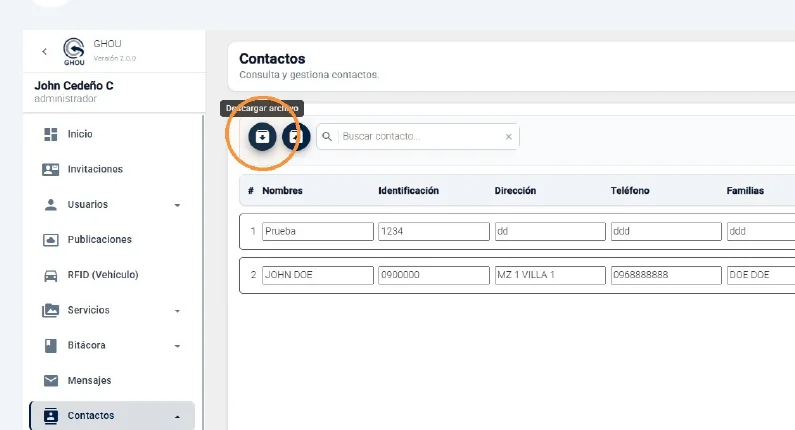The image size is (795, 430).
Task: Expand the Servicios submenu arrow
Action: tap(177, 311)
